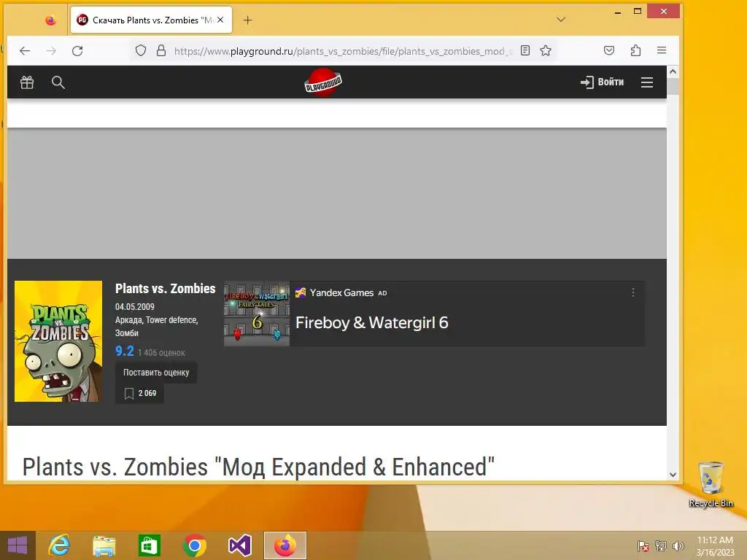Select the Recycle Bin desktop icon
This screenshot has height=560, width=747.
pyautogui.click(x=711, y=484)
